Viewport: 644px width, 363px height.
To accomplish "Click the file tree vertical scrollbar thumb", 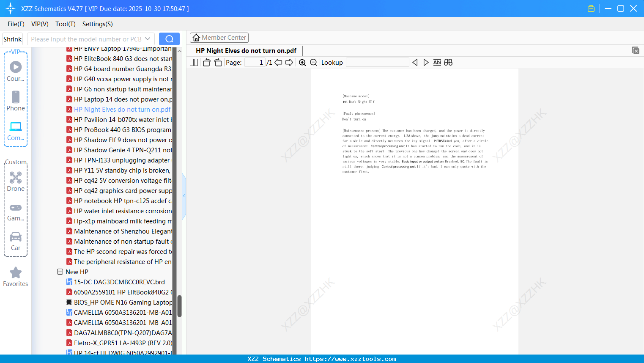I will click(x=179, y=306).
